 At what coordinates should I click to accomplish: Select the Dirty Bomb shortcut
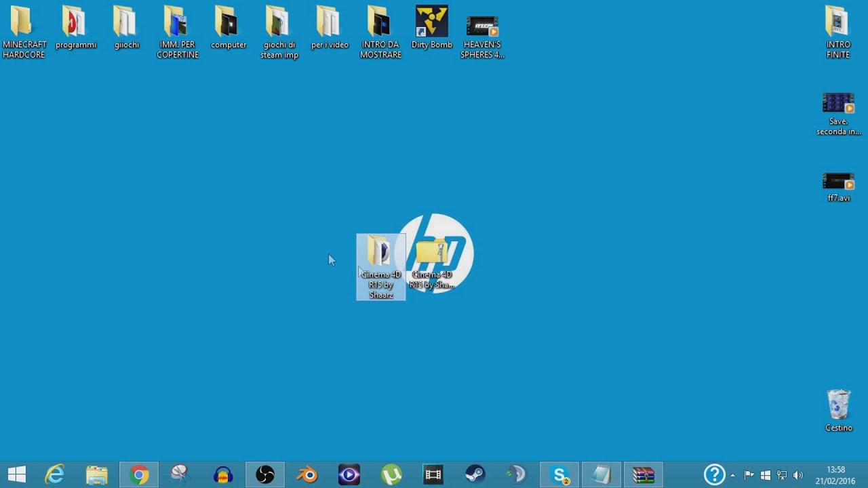click(431, 28)
